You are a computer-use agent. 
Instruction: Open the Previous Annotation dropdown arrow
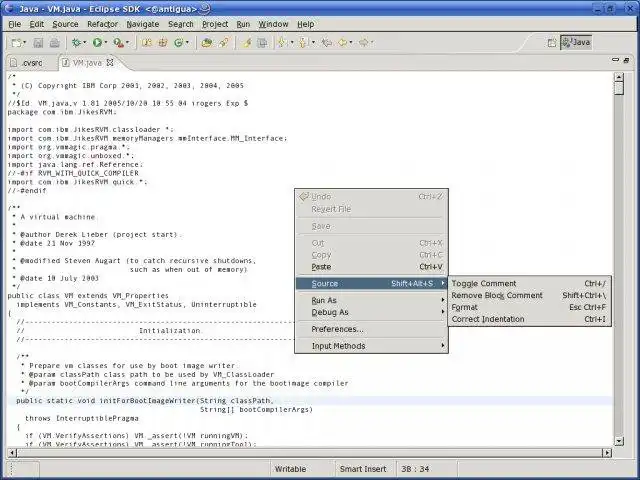[313, 42]
